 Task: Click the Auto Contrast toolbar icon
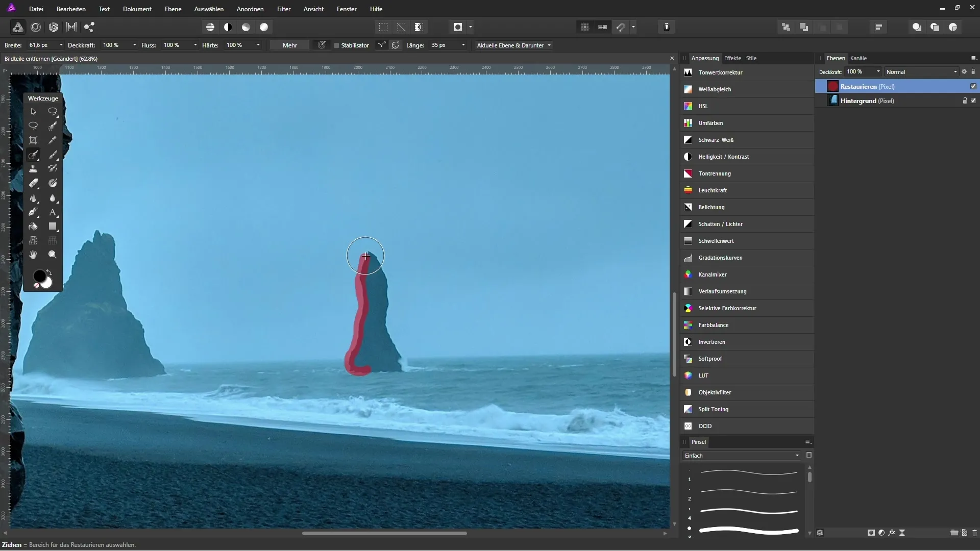coord(228,27)
